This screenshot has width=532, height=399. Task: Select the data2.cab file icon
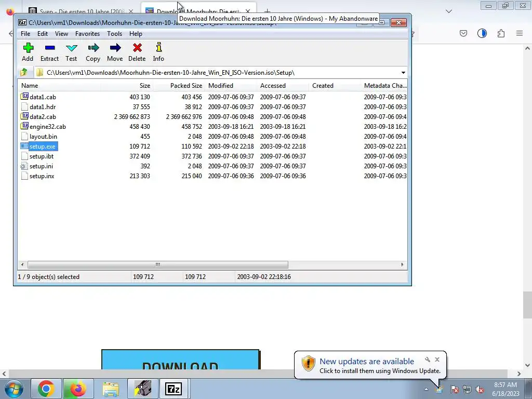(24, 116)
